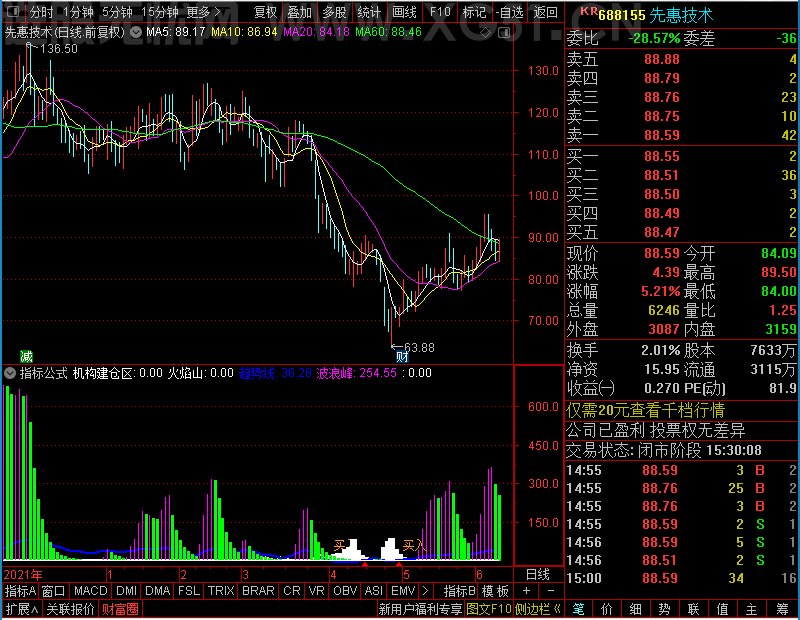This screenshot has height=620, width=800.
Task: Show more indicators with the arrow after EMV
Action: [426, 591]
